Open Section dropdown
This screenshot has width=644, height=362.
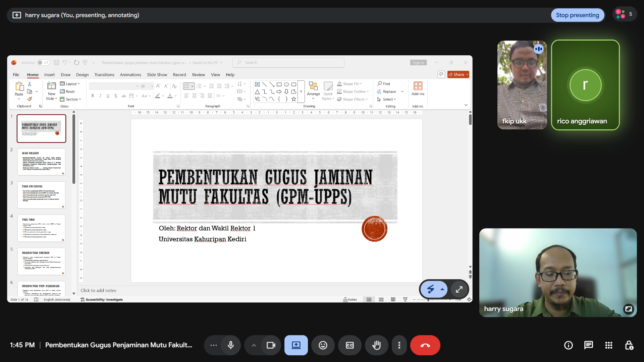pyautogui.click(x=70, y=99)
